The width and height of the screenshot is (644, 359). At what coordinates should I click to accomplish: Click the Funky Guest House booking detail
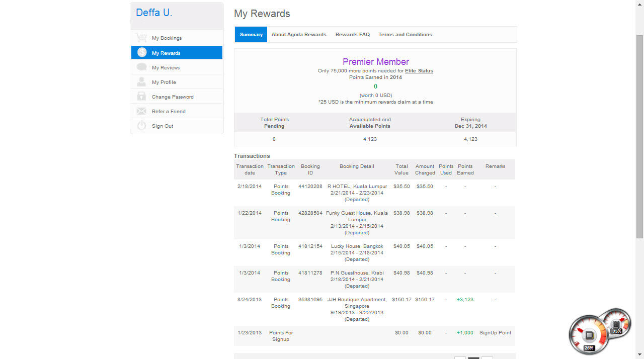click(x=357, y=223)
